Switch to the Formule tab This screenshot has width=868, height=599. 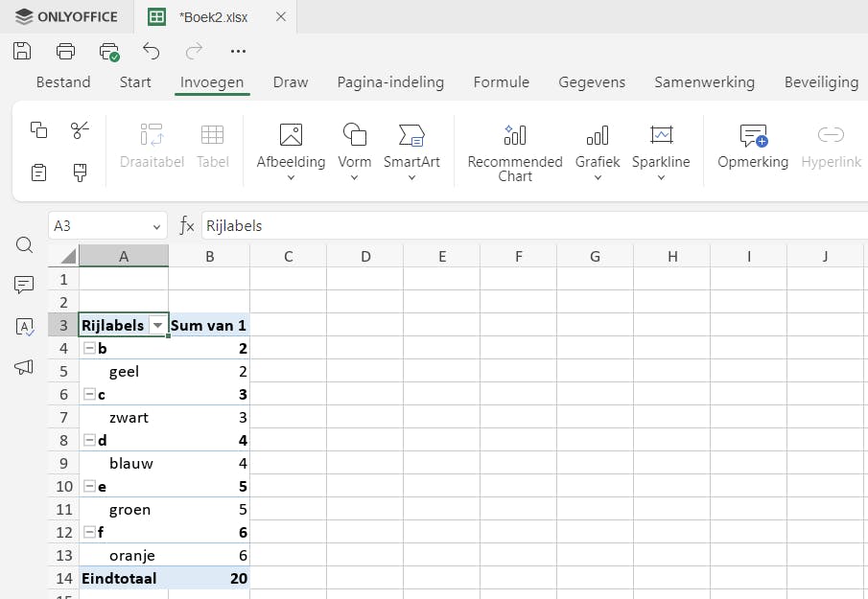tap(502, 82)
